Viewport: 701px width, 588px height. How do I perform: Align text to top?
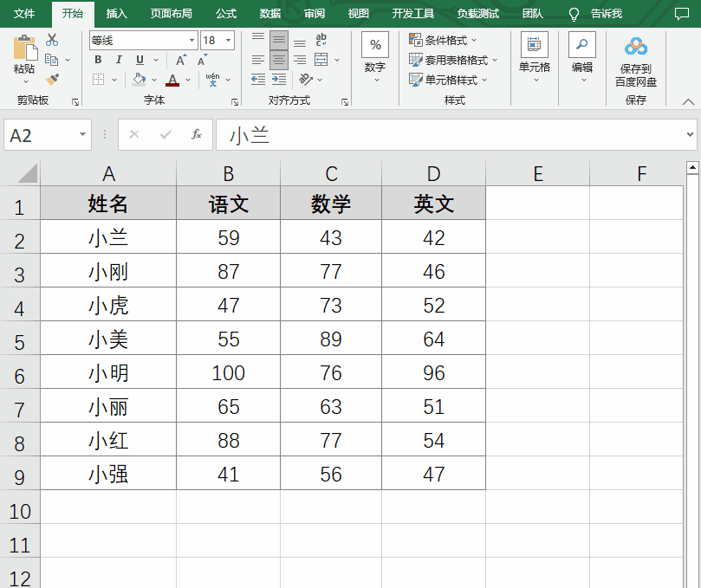coord(258,37)
